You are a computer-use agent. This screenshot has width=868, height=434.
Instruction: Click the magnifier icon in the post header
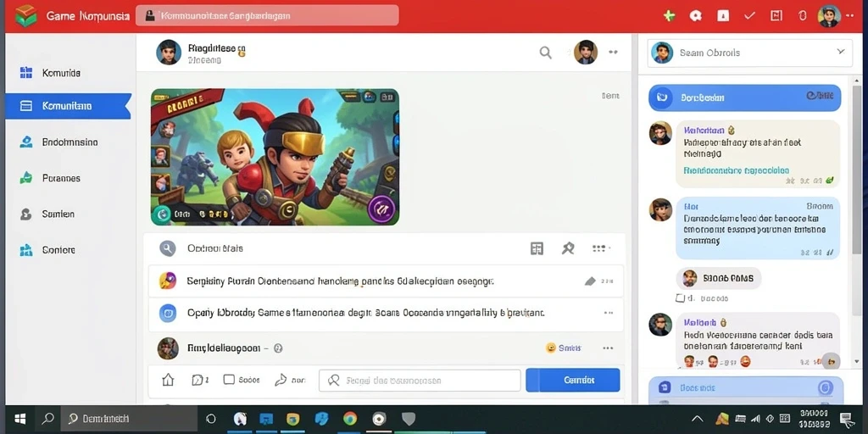(545, 53)
